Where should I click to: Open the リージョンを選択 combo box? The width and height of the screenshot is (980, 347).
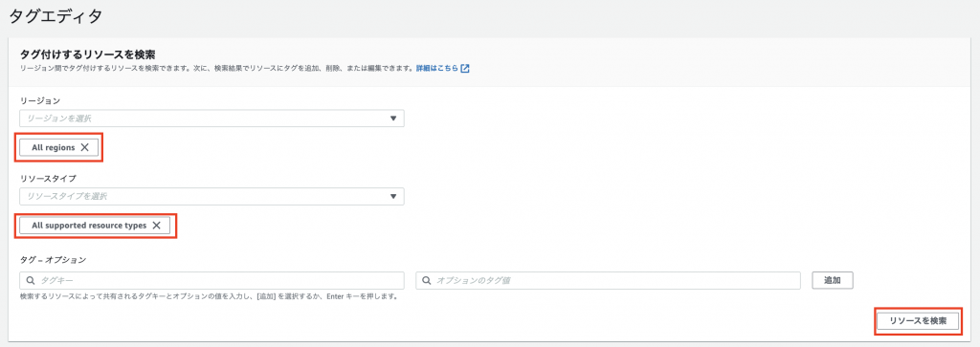pyautogui.click(x=212, y=118)
